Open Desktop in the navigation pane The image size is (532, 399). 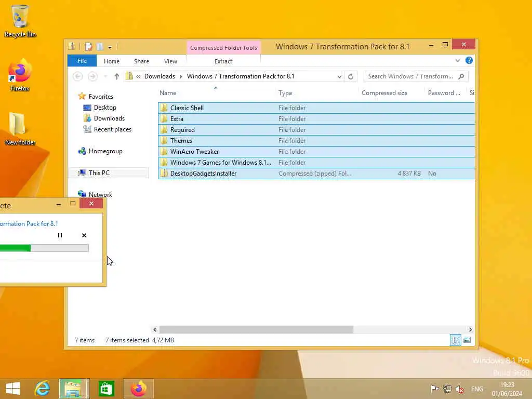coord(105,108)
